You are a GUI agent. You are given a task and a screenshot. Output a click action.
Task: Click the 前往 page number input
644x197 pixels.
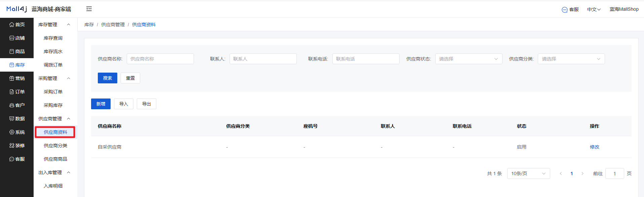[x=615, y=173]
